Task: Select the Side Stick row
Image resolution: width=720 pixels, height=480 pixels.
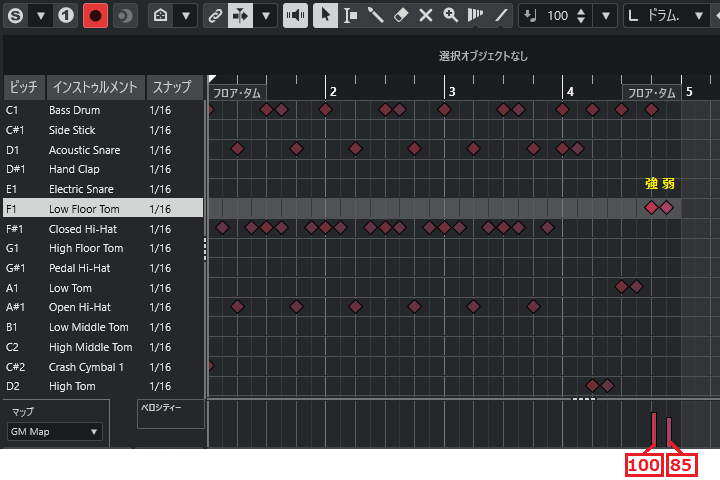Action: click(x=103, y=130)
